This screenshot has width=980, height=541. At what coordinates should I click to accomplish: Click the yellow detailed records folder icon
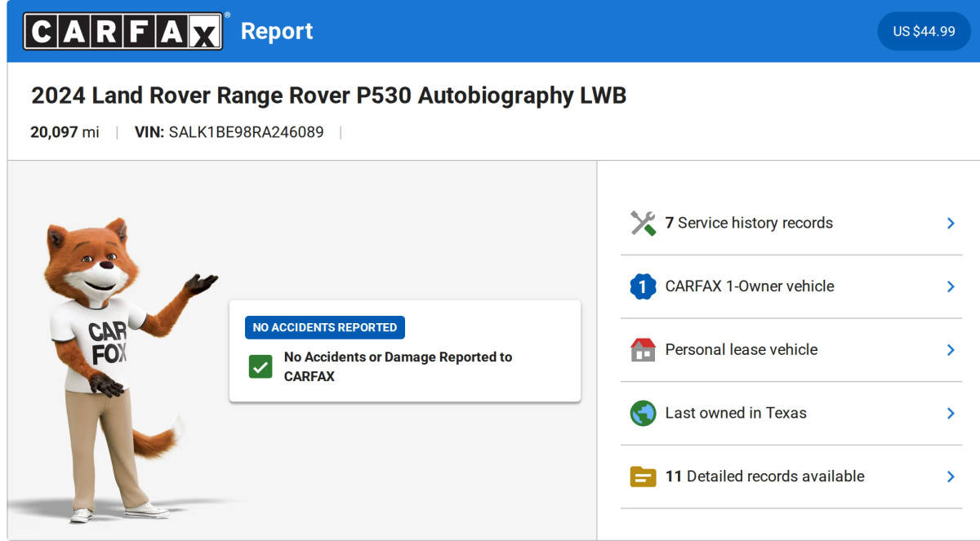643,477
